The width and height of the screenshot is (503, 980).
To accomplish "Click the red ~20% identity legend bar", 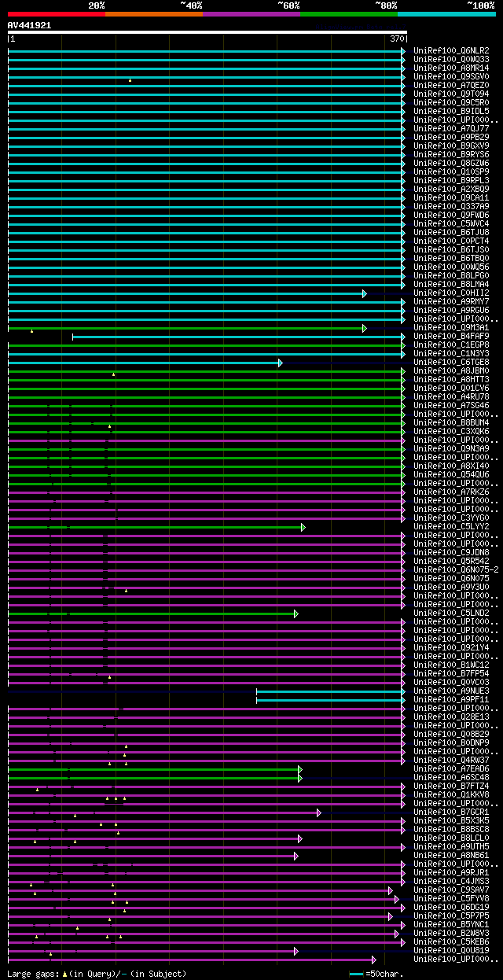I will (x=57, y=13).
